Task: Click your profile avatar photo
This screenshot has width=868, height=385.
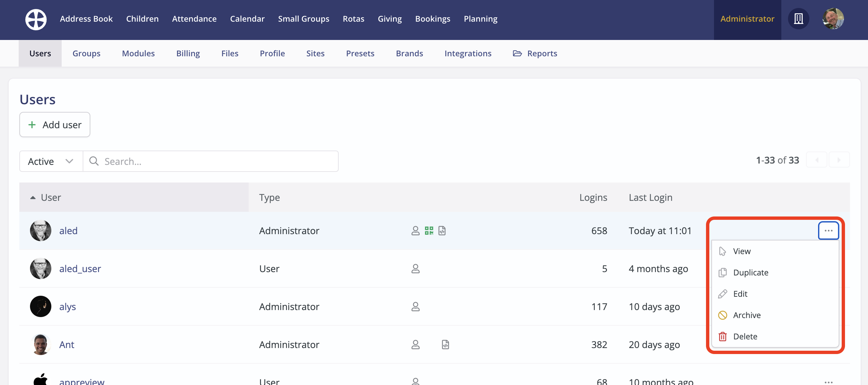Action: (x=833, y=19)
